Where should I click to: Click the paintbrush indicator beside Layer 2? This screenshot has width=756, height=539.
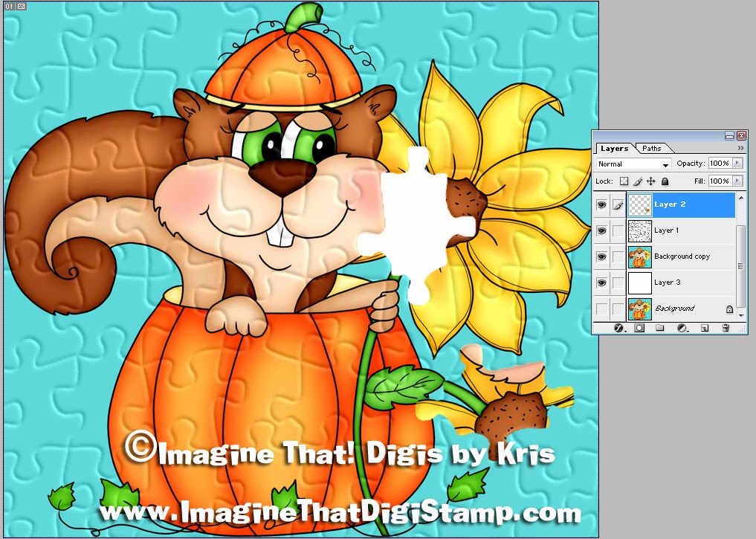(x=618, y=205)
